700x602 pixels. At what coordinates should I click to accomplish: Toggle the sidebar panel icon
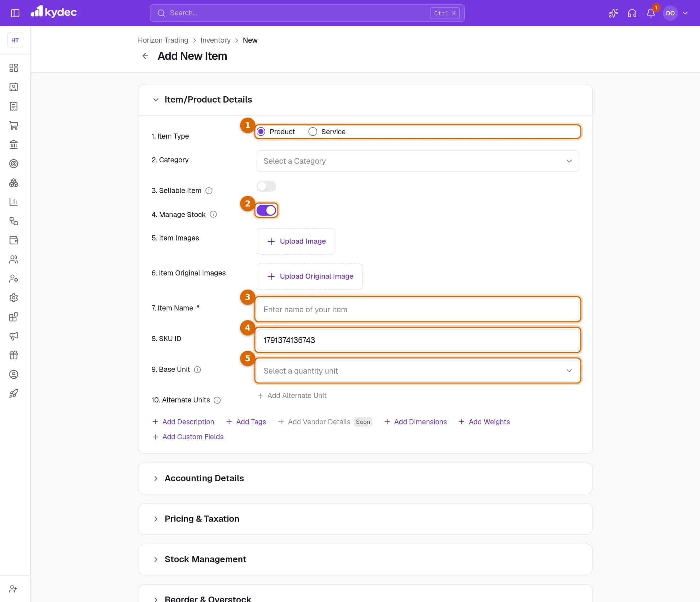pos(15,13)
